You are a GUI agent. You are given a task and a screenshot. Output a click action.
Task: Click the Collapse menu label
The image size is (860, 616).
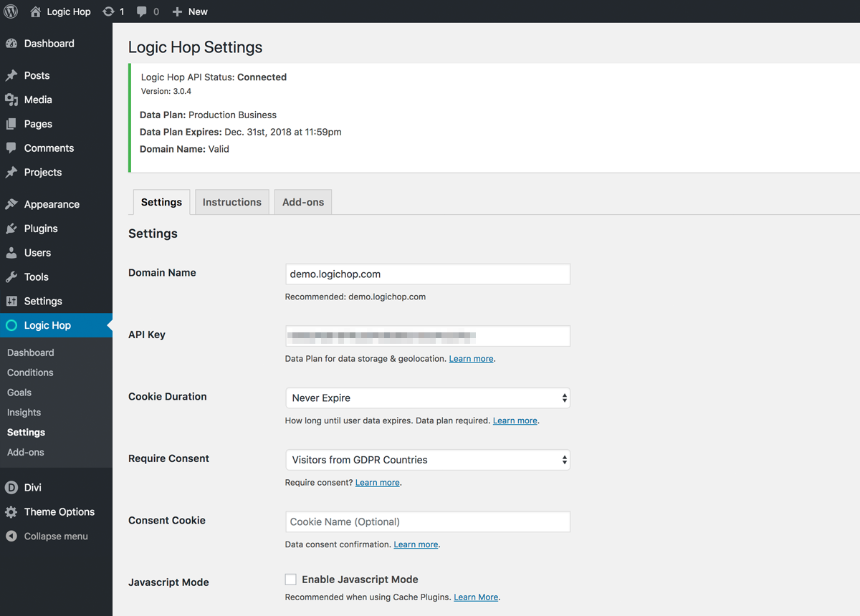tap(56, 536)
